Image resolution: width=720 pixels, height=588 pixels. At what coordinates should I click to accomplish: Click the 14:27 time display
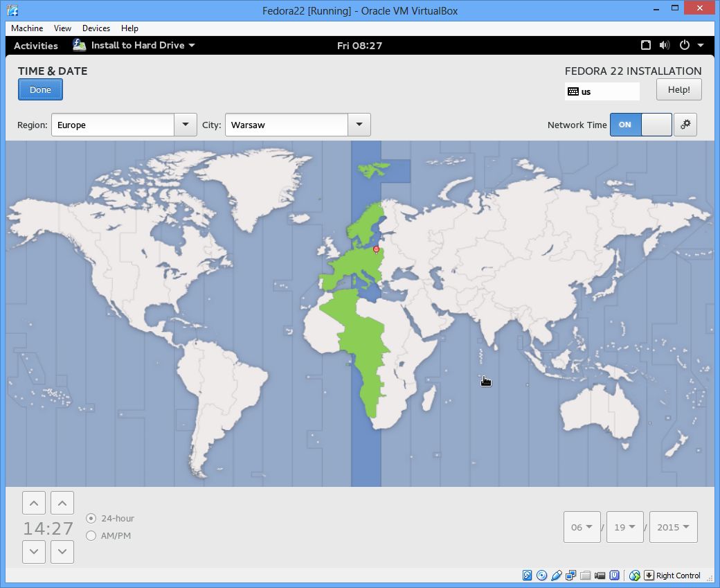point(48,528)
